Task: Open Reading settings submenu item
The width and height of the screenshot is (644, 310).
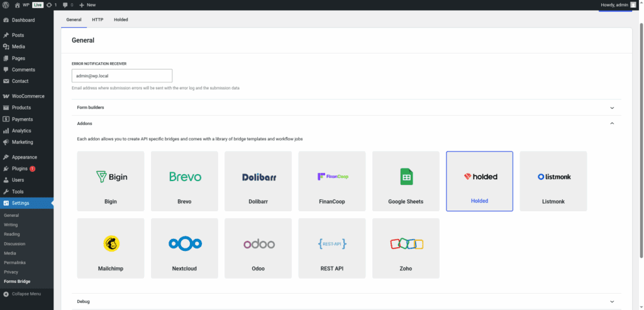Action: click(x=12, y=234)
